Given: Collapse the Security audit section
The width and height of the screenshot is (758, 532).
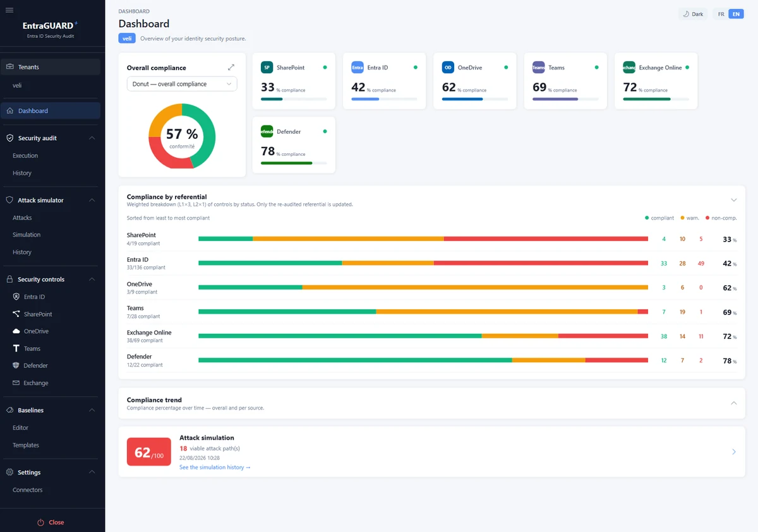Looking at the screenshot, I should coord(92,138).
